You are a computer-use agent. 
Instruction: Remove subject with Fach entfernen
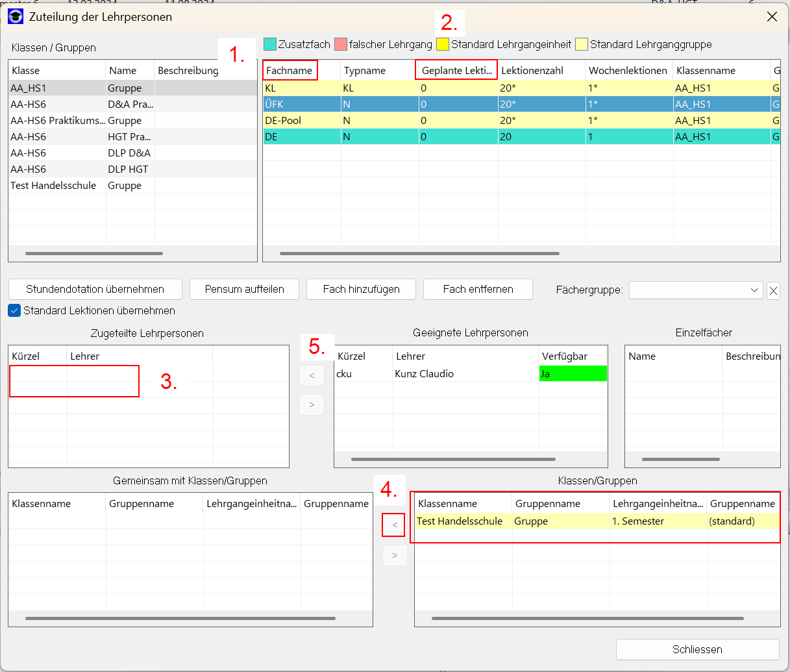478,289
